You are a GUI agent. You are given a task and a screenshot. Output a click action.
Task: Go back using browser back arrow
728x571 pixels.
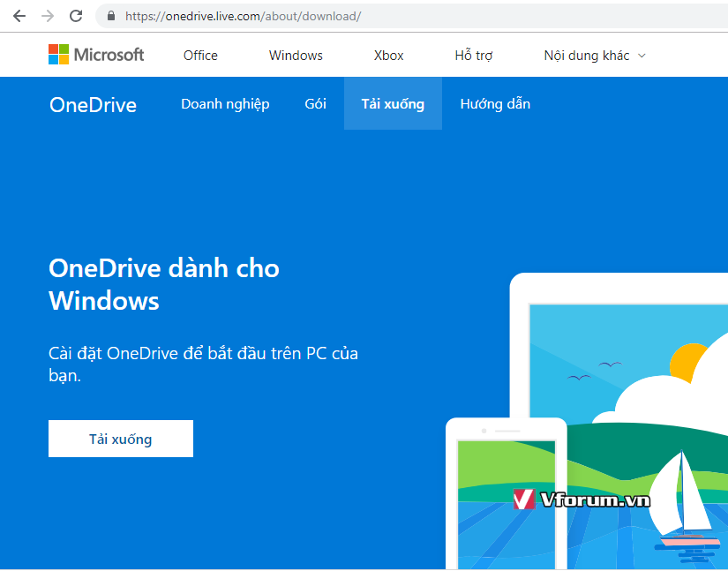[x=19, y=16]
